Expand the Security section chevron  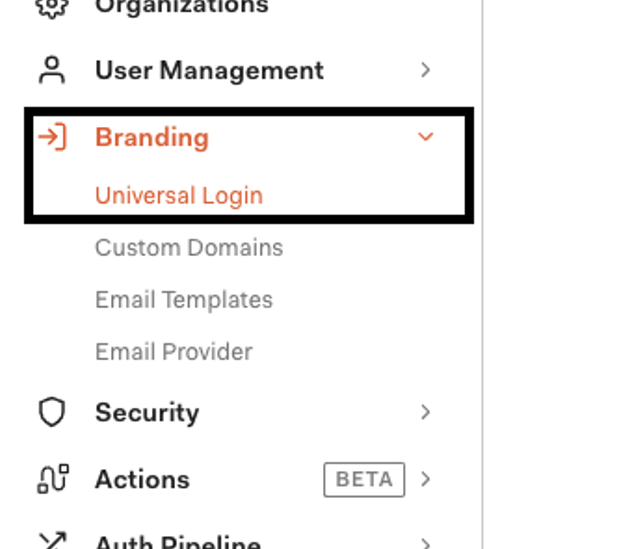[426, 412]
